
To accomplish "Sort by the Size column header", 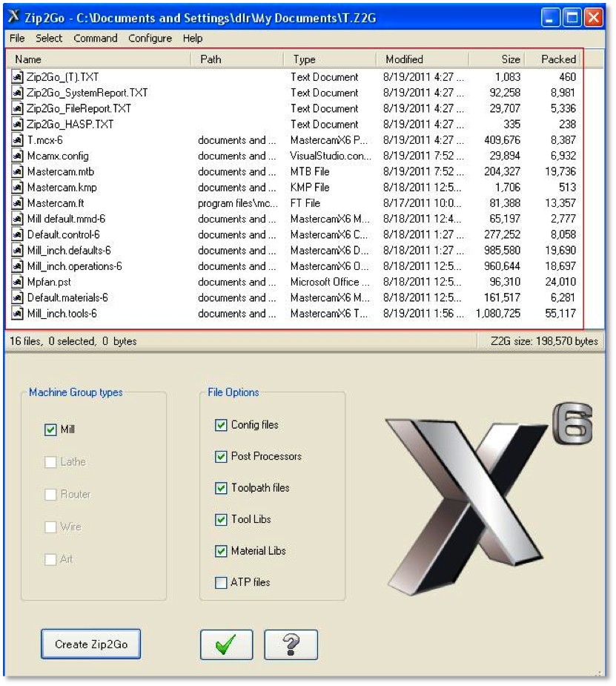I will [x=497, y=59].
